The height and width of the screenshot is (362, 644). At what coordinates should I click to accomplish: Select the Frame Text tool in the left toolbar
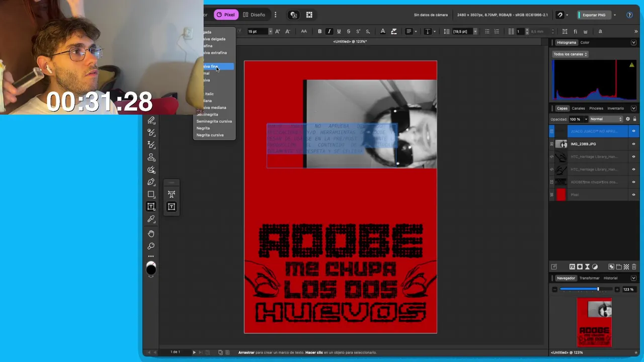pos(151,207)
